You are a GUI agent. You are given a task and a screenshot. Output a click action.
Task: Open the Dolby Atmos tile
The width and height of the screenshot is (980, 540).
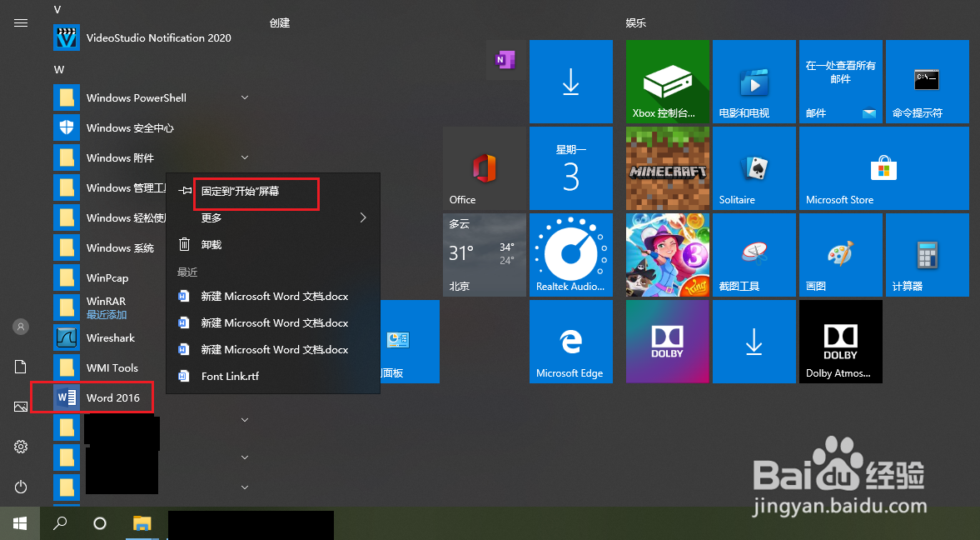(x=841, y=342)
